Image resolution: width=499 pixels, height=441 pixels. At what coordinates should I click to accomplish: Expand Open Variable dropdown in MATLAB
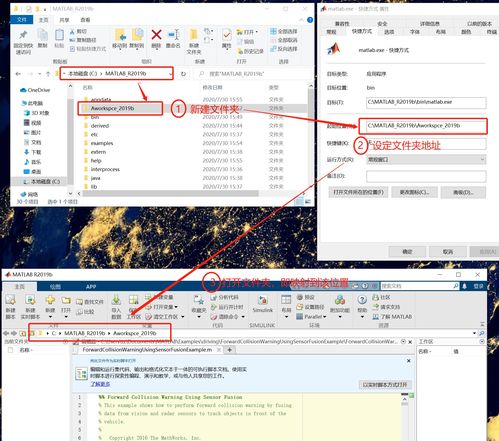tap(176, 307)
